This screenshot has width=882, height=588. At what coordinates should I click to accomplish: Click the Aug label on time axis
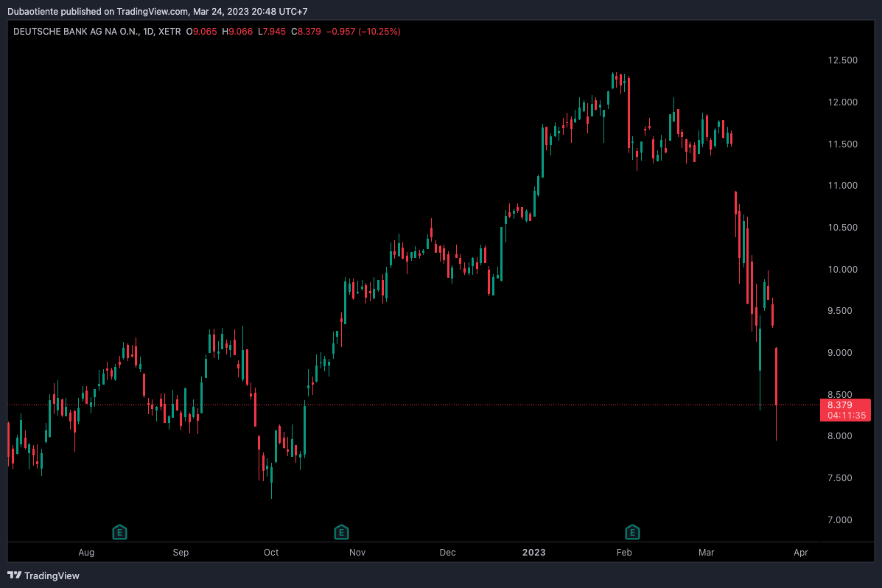86,553
